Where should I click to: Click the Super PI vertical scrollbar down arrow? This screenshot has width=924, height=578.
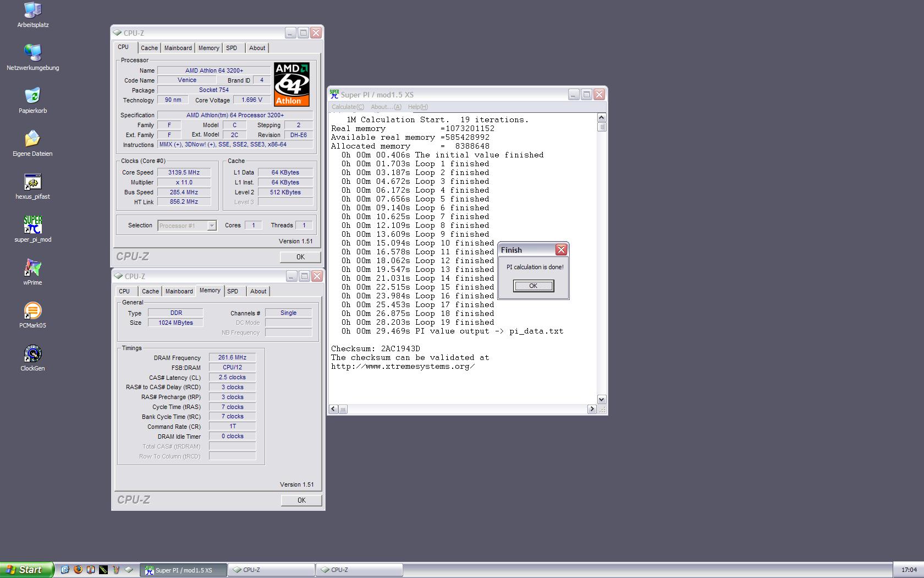(x=602, y=400)
